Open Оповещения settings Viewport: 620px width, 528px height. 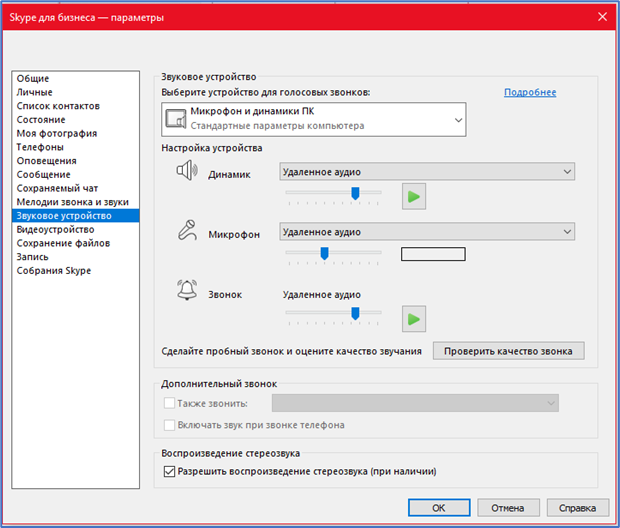click(76, 161)
